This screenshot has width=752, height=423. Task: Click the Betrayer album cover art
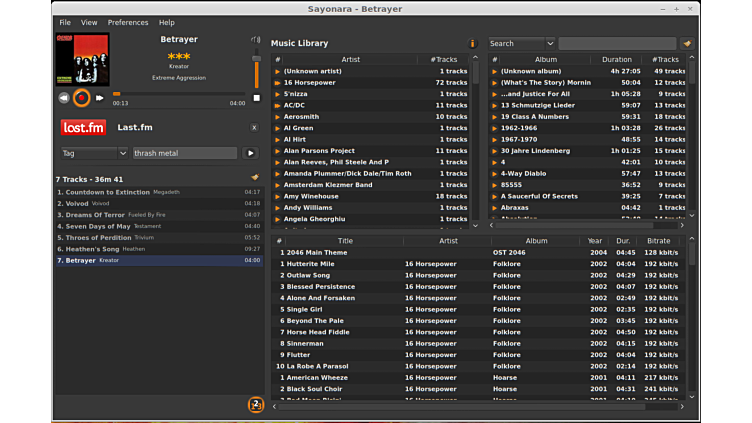[82, 59]
